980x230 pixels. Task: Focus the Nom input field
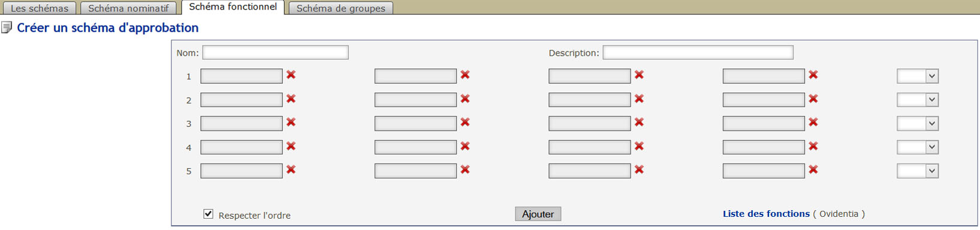(276, 53)
